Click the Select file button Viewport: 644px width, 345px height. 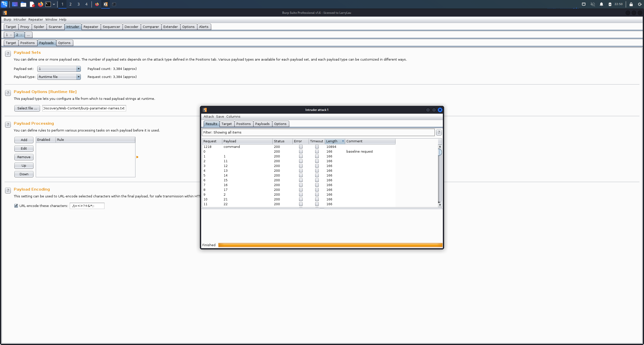(27, 108)
